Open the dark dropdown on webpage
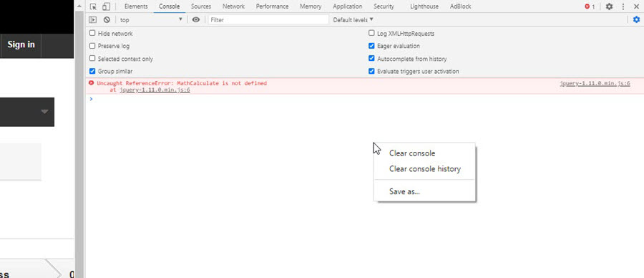Viewport: 644px width, 278px height. (x=27, y=112)
